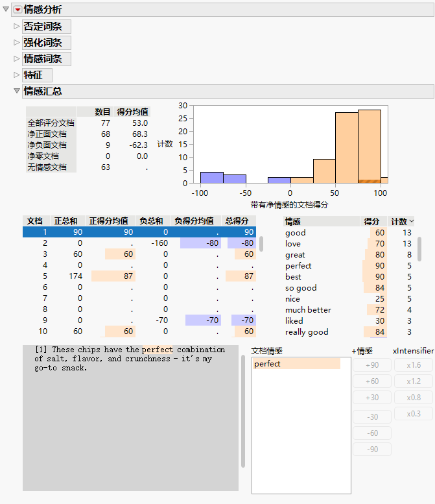Click the 'good' sentiment term row
Image resolution: width=435 pixels, height=504 pixels.
[349, 232]
